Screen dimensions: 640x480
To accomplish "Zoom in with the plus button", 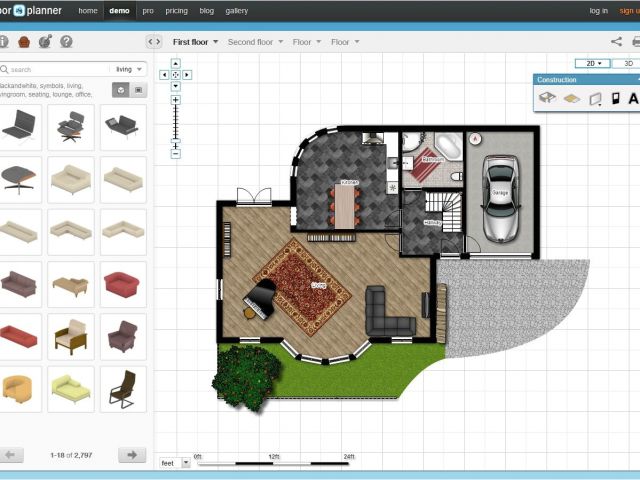I will click(x=176, y=100).
